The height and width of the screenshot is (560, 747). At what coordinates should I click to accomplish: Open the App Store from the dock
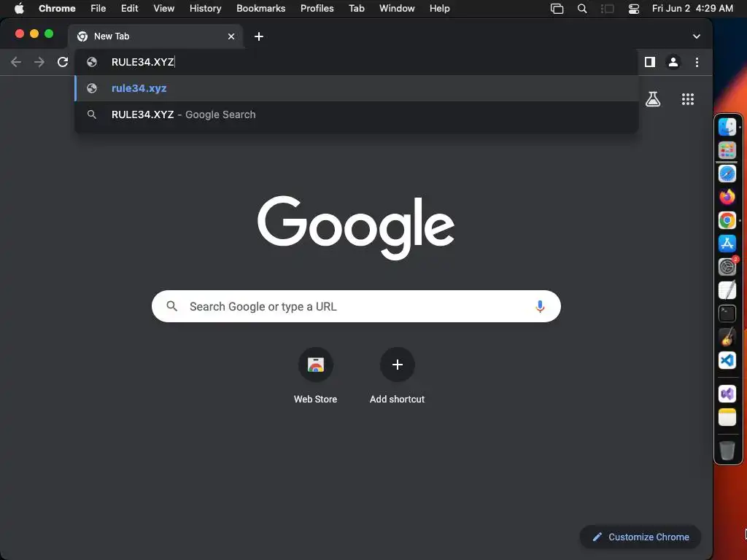(x=727, y=244)
